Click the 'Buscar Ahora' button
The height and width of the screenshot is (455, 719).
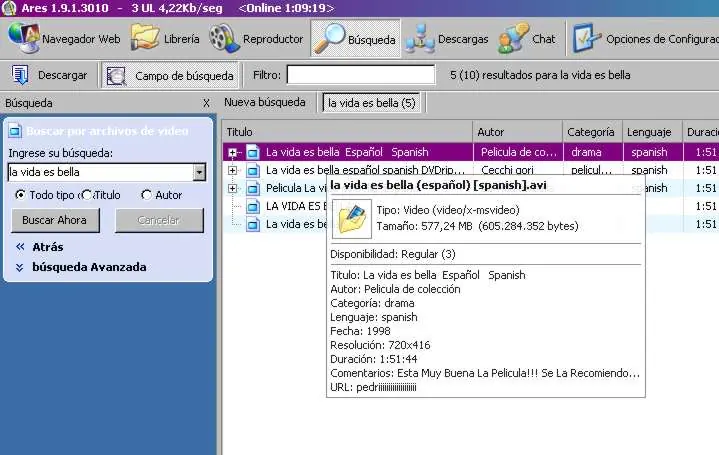55,220
